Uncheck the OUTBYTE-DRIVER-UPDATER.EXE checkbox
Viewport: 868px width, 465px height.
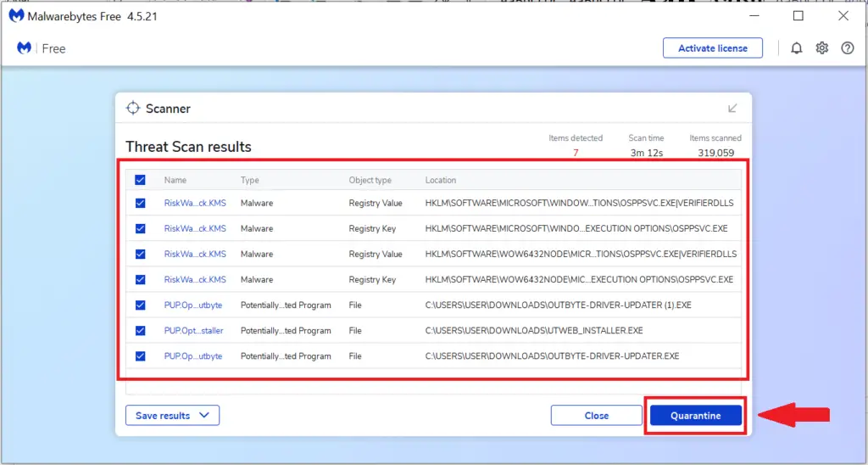click(x=140, y=356)
